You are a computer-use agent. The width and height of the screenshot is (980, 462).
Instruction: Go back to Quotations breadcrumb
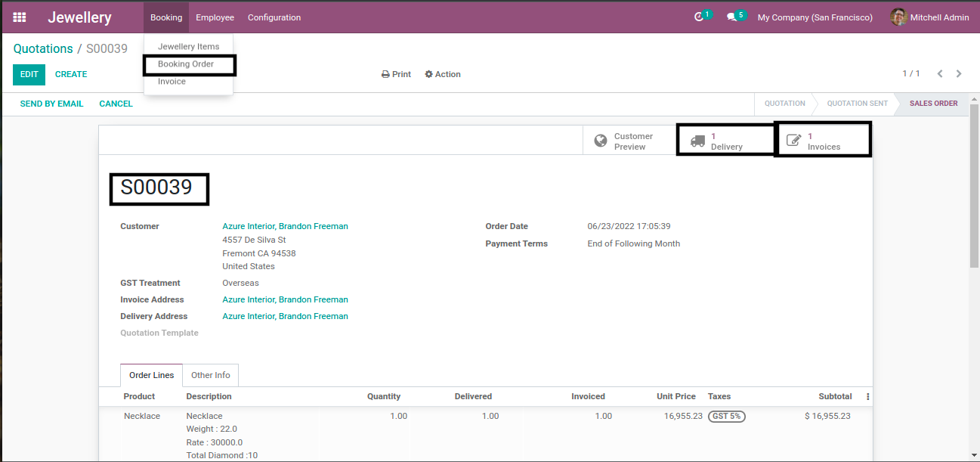[x=43, y=48]
